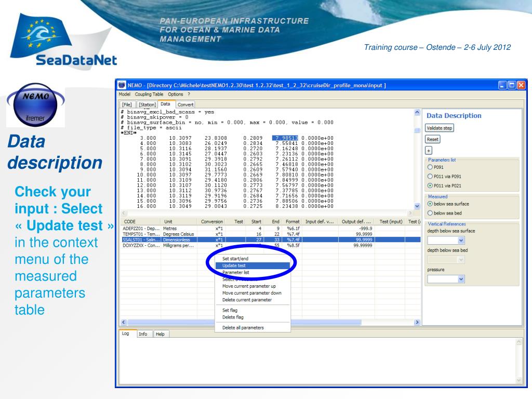Click the Reset button
The width and height of the screenshot is (532, 399).
433,139
